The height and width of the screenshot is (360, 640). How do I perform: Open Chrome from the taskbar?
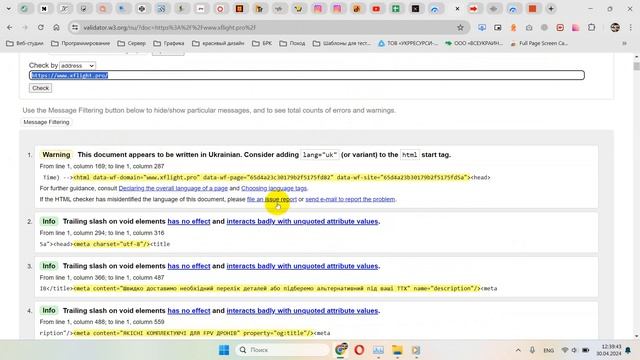point(341,350)
